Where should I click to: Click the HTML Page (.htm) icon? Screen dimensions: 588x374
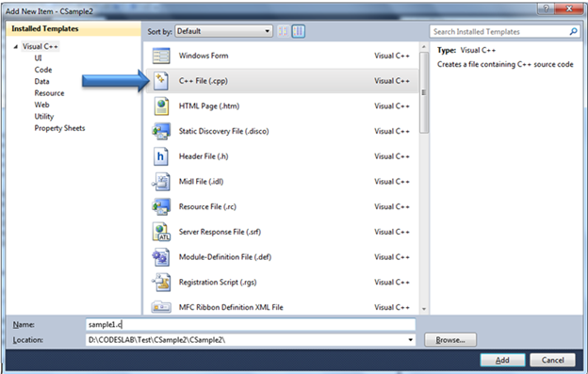161,106
